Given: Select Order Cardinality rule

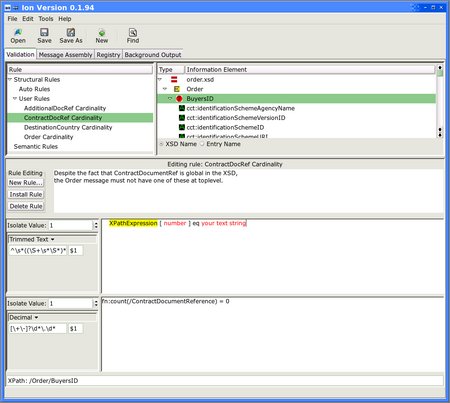Looking at the screenshot, I should [48, 137].
